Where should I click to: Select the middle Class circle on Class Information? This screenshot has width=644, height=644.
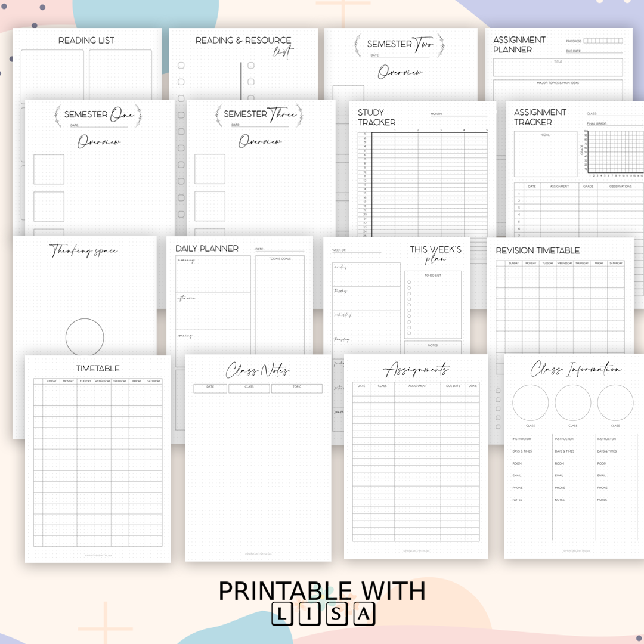(573, 402)
